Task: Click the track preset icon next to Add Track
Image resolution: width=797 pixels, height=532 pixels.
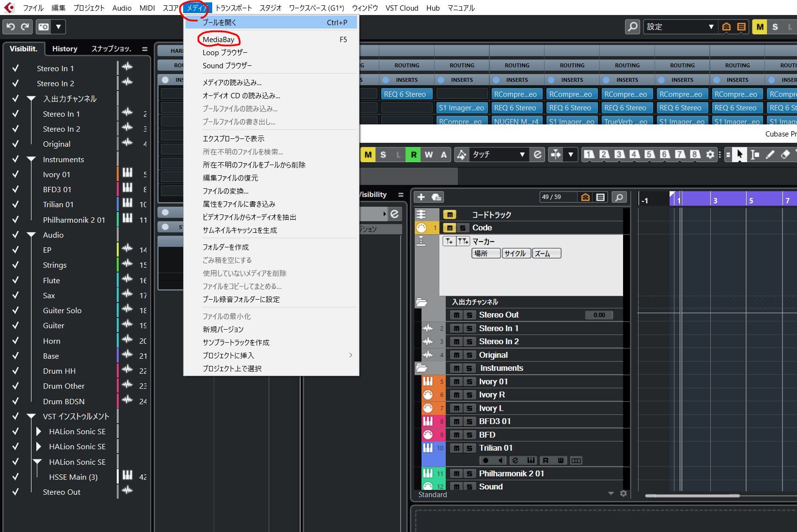Action: click(437, 197)
